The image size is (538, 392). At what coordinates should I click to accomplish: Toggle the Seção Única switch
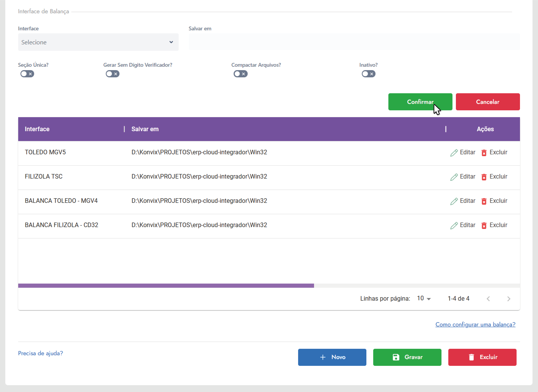27,74
